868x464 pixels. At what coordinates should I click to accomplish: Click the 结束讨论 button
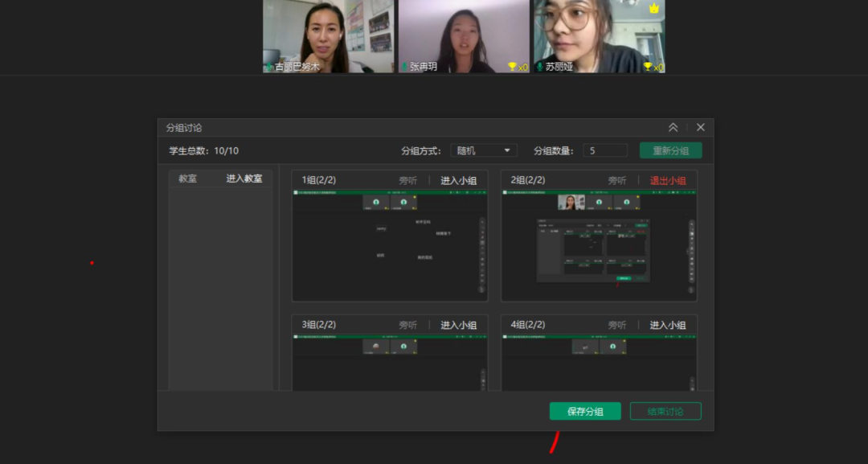pyautogui.click(x=665, y=412)
